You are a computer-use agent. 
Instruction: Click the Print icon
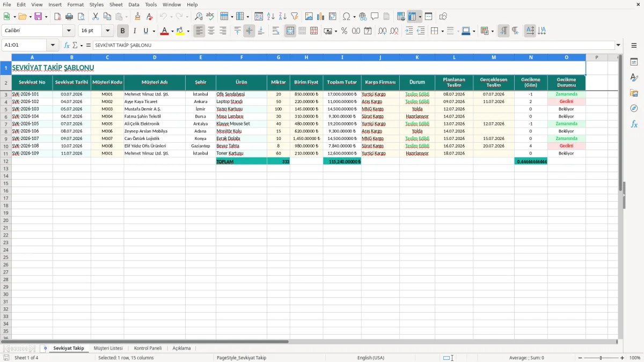click(x=69, y=17)
